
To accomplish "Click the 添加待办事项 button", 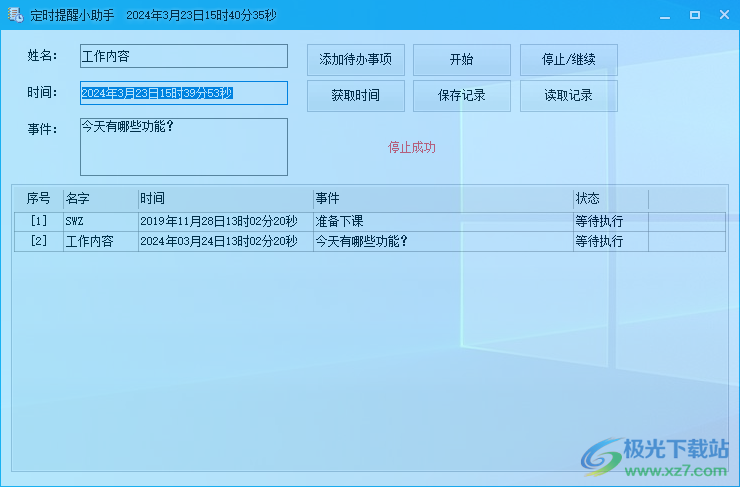I will click(x=355, y=60).
